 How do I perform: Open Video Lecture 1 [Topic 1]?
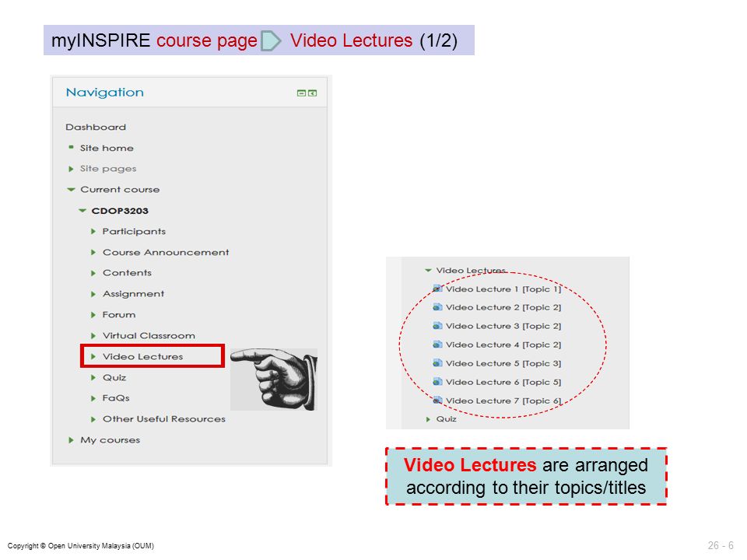(503, 289)
